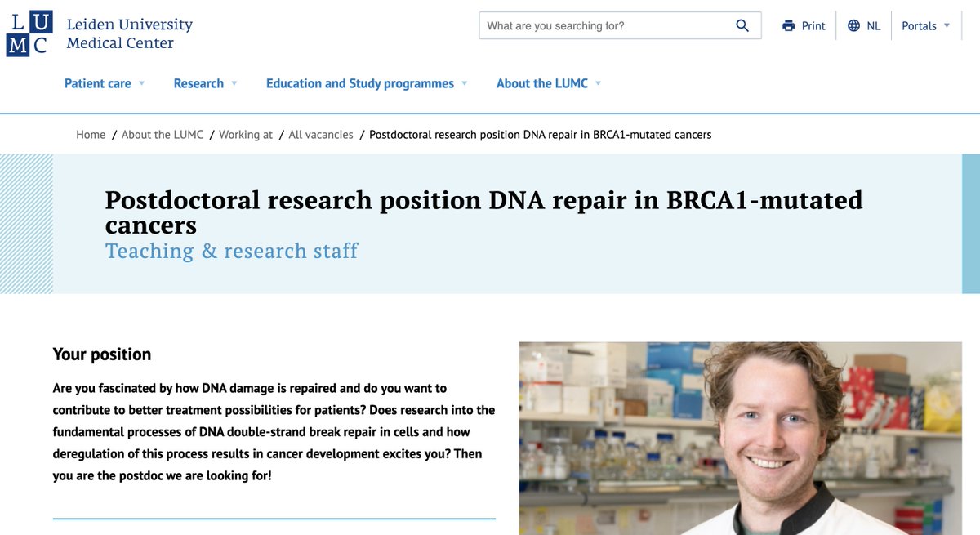Click the globe language icon
This screenshot has width=980, height=535.
[x=853, y=25]
